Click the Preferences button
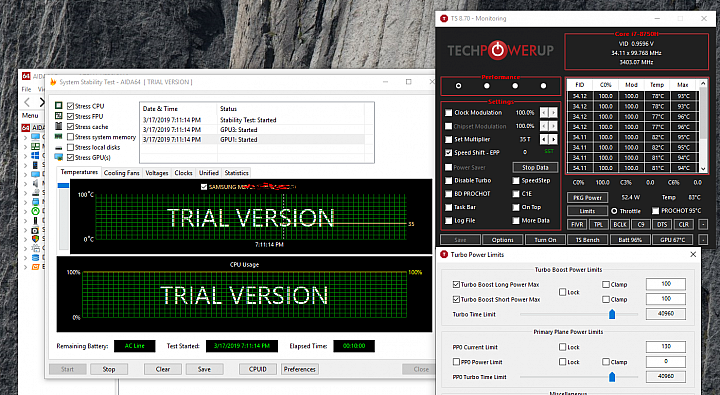The width and height of the screenshot is (720, 395). point(299,369)
